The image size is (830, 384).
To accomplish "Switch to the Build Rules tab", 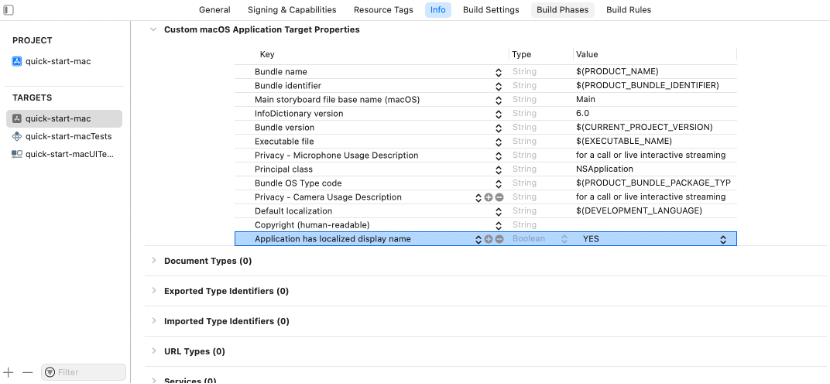I will point(628,10).
